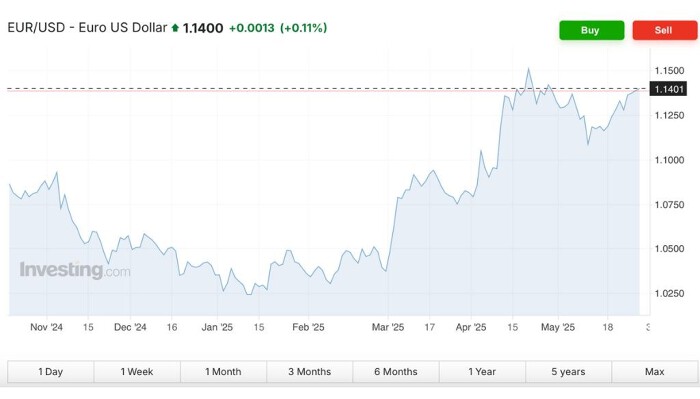700x399 pixels.
Task: Click the EUR/USD - Euro US Dollar title
Action: pyautogui.click(x=87, y=28)
